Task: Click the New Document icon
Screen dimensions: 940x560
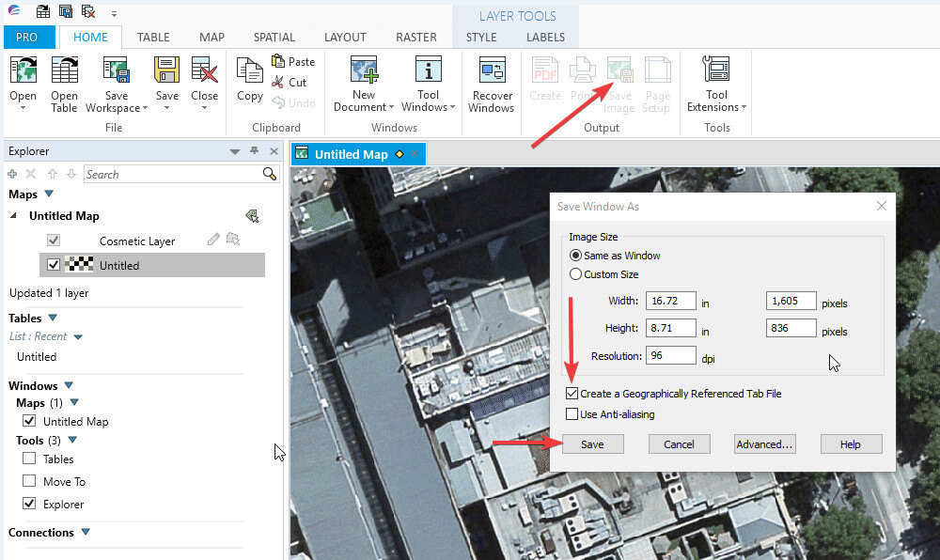Action: tap(364, 72)
